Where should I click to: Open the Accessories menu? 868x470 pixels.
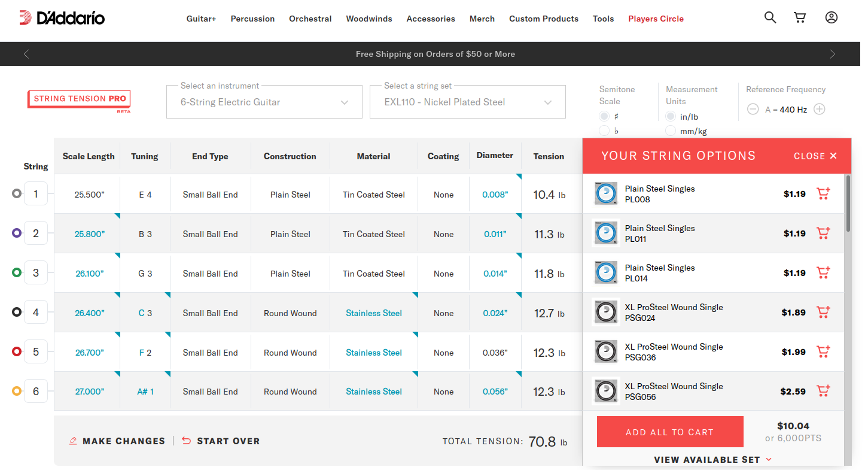pos(431,19)
